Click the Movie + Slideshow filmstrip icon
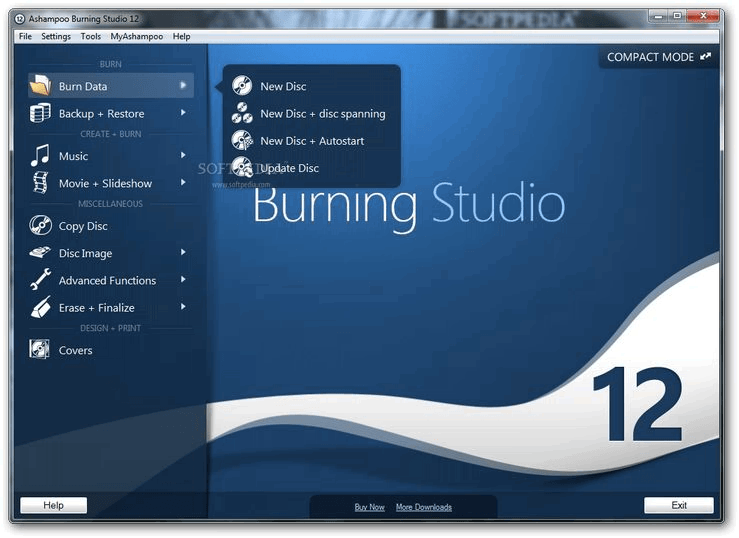739x538 pixels. pos(41,183)
